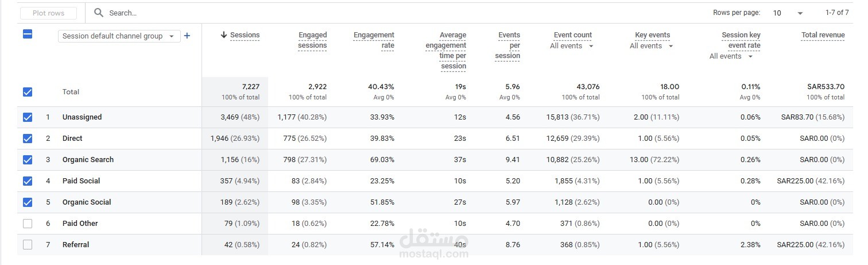The image size is (868, 265).
Task: Click the search magnifier icon
Action: tap(99, 13)
